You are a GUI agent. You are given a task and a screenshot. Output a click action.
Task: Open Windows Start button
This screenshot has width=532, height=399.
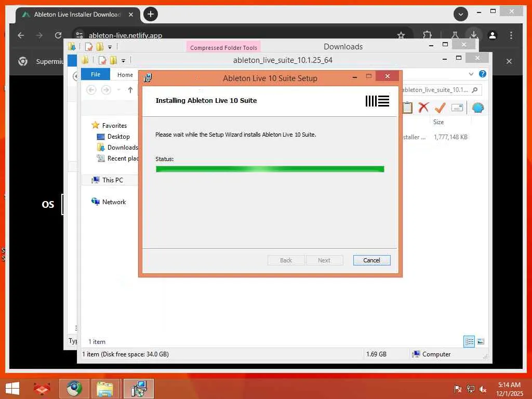pos(12,389)
